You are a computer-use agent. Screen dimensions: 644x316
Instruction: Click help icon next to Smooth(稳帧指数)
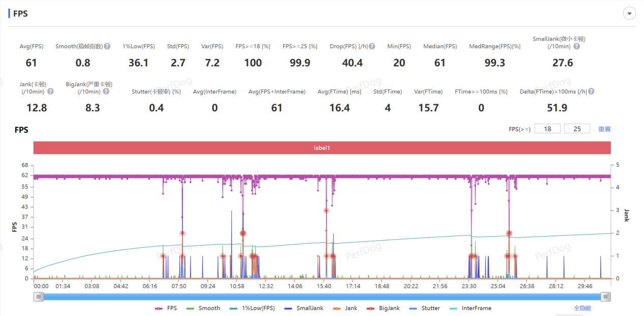[x=107, y=46]
